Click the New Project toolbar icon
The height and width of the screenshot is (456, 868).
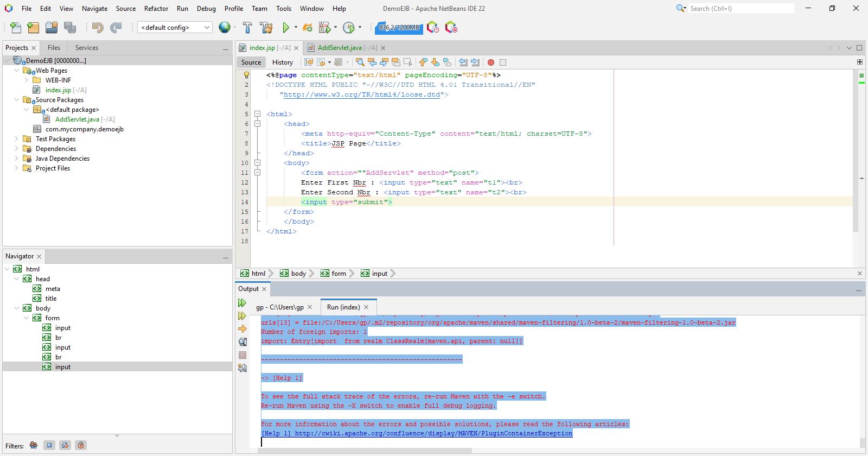coord(34,28)
